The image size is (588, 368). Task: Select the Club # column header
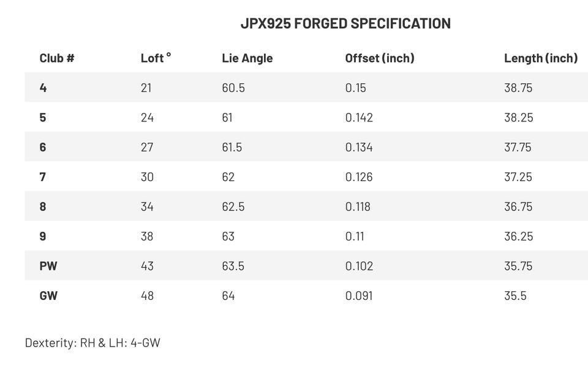(x=57, y=58)
